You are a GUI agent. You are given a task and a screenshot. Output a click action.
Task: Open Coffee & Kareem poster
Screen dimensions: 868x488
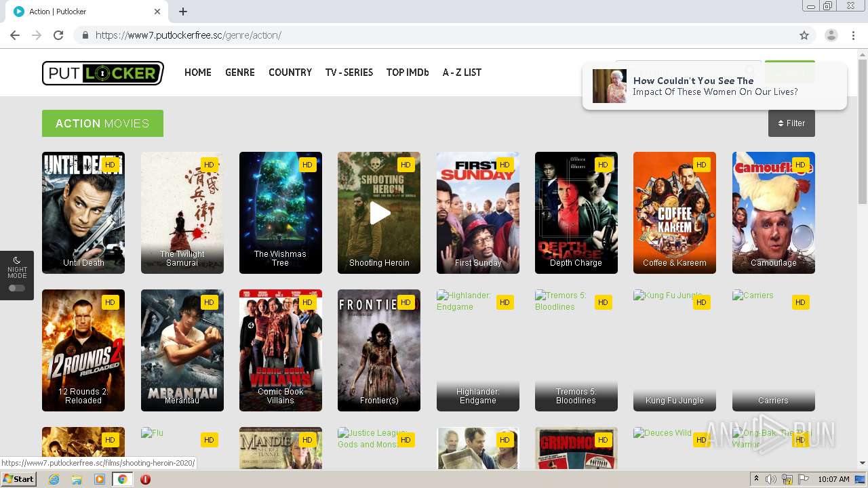[x=675, y=213]
